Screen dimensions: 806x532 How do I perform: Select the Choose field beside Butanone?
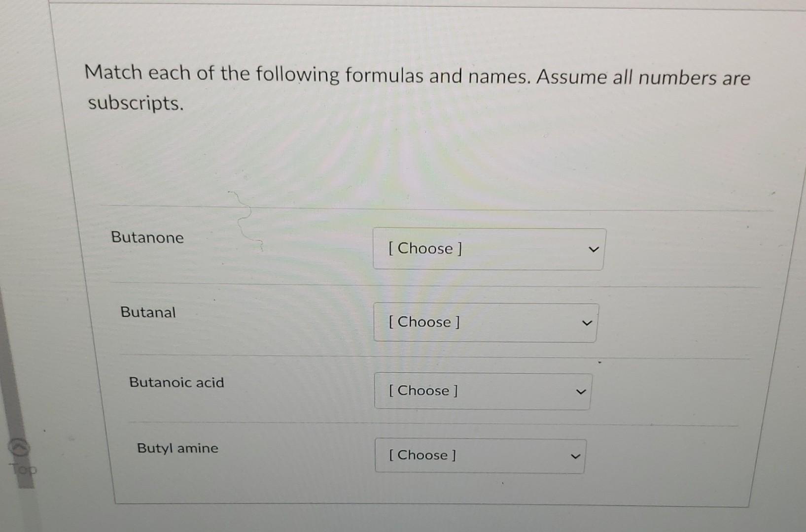tap(488, 249)
